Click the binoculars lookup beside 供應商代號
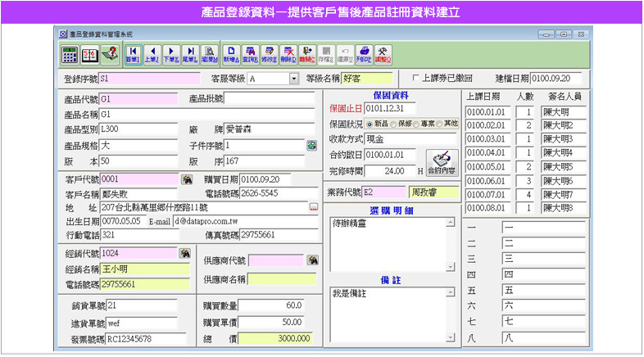 tap(312, 260)
